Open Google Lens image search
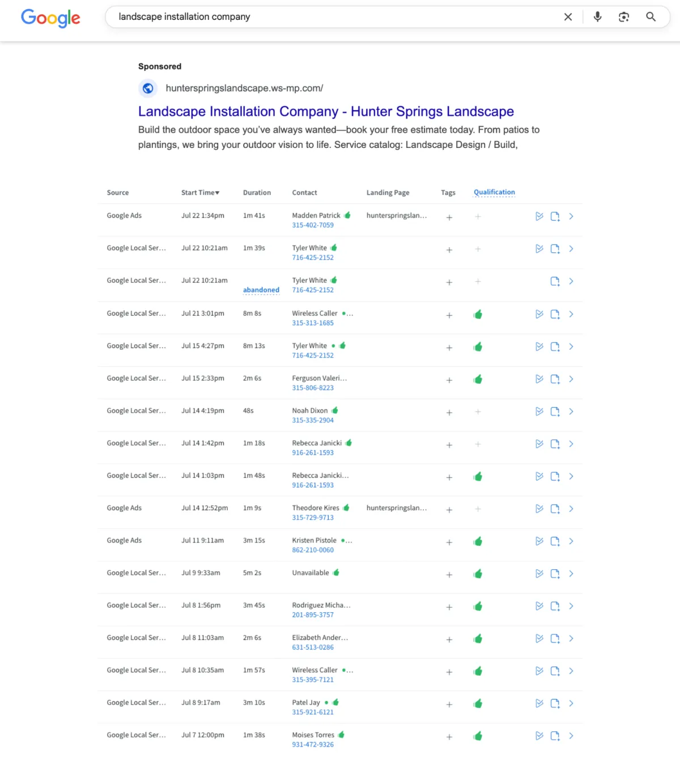 [x=624, y=17]
